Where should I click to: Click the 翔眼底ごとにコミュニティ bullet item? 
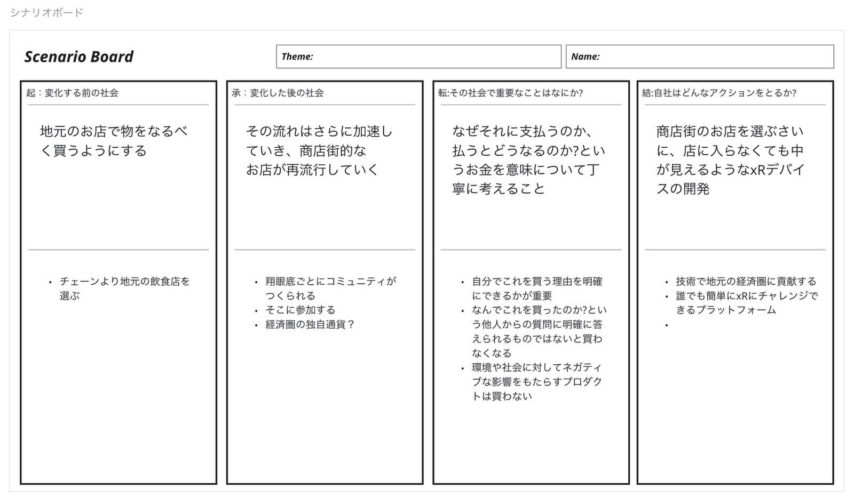pos(330,288)
